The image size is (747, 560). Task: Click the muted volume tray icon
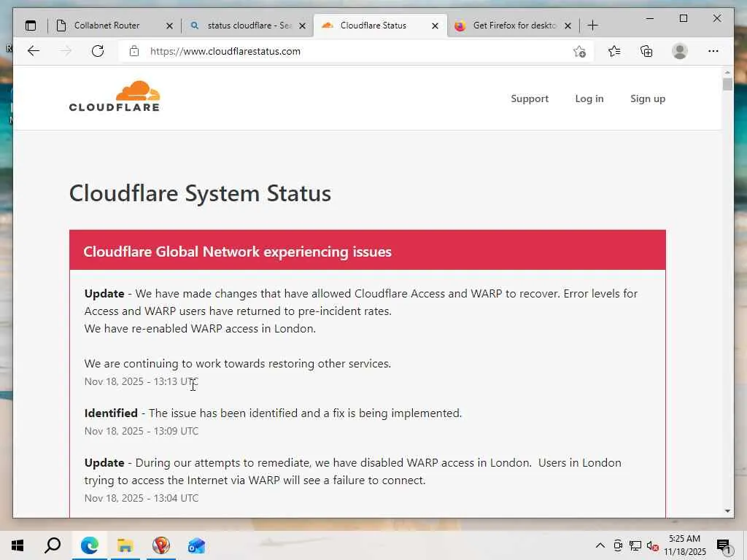click(653, 545)
